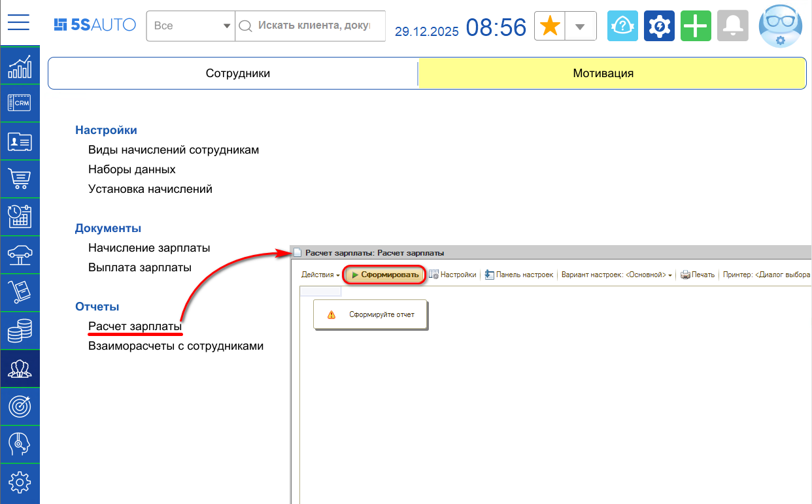The width and height of the screenshot is (812, 504).
Task: Click the target goals sidebar icon
Action: point(20,406)
